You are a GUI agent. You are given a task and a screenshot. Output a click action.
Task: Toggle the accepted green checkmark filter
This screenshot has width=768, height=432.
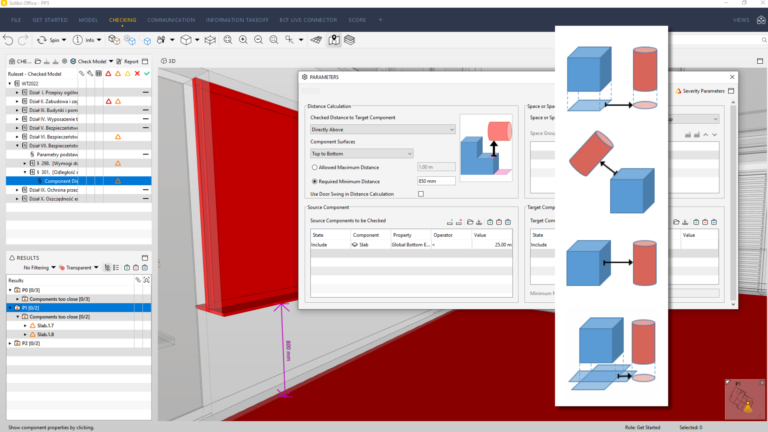(x=146, y=73)
